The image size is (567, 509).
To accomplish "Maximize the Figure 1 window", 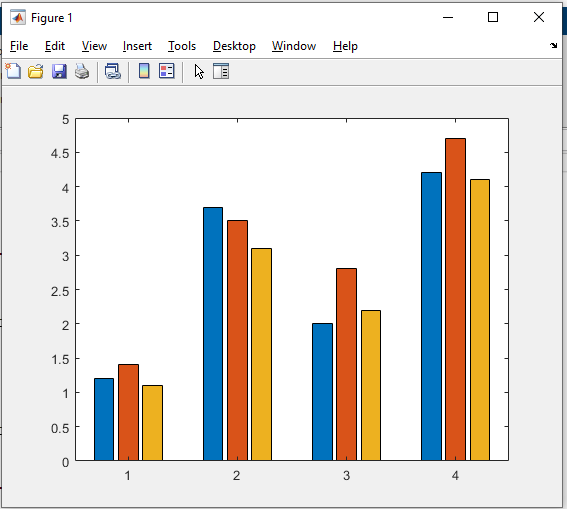I will (x=493, y=17).
